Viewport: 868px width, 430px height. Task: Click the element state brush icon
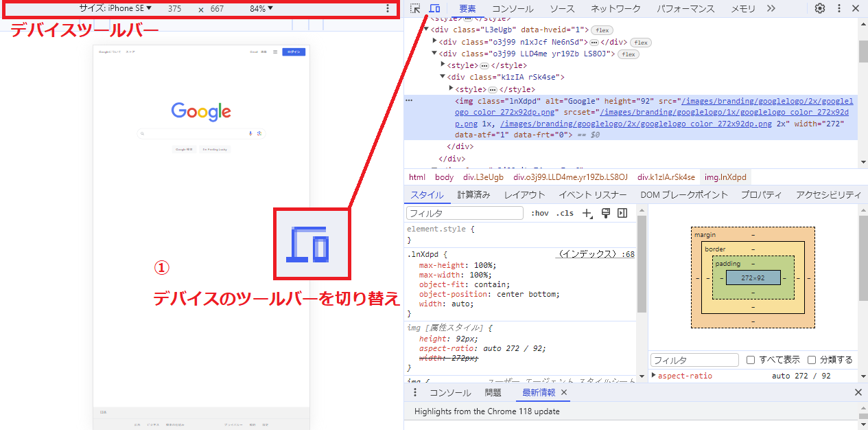pos(606,213)
